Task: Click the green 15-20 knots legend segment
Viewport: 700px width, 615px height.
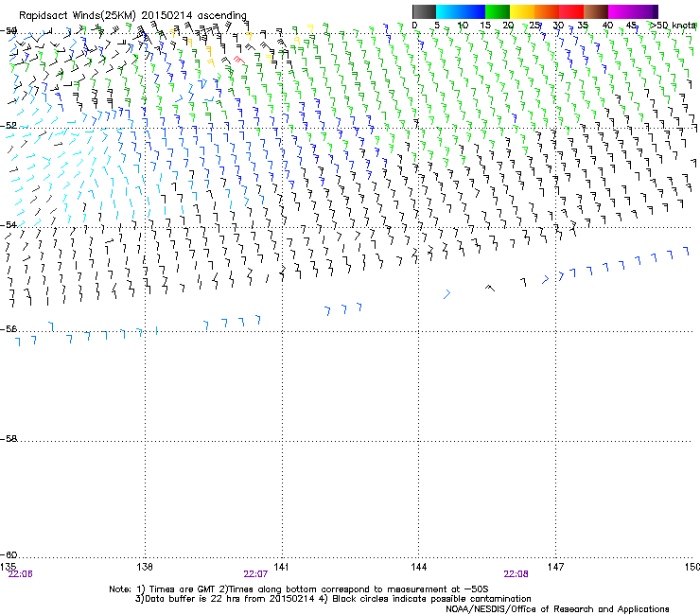Action: tap(498, 11)
